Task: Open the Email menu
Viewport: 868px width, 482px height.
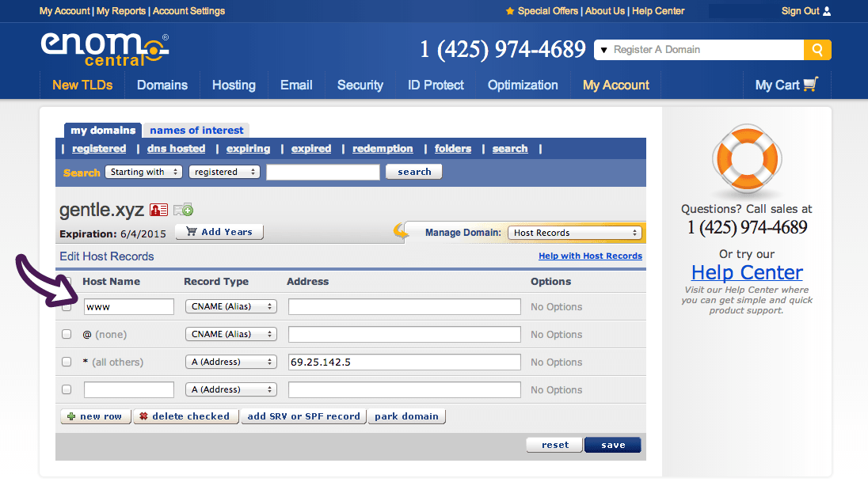Action: tap(296, 85)
